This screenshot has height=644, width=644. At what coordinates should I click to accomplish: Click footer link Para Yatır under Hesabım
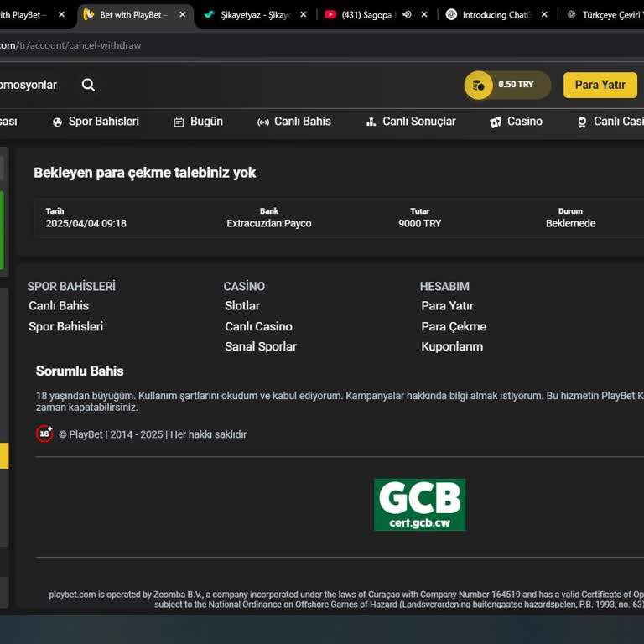point(447,305)
